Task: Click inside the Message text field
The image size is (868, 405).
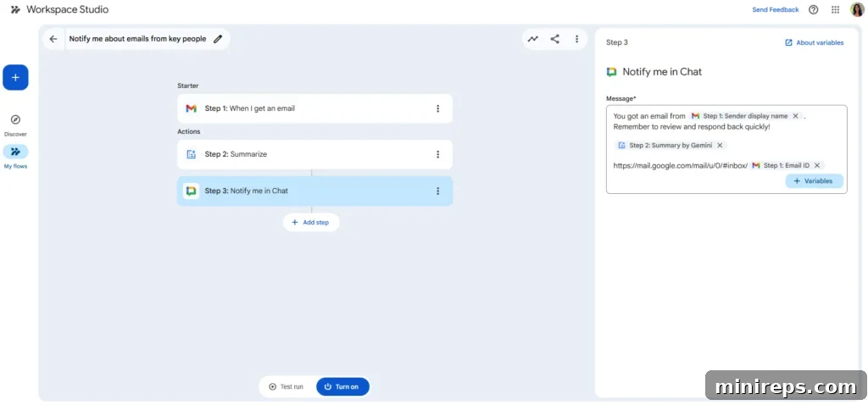Action: pos(726,149)
